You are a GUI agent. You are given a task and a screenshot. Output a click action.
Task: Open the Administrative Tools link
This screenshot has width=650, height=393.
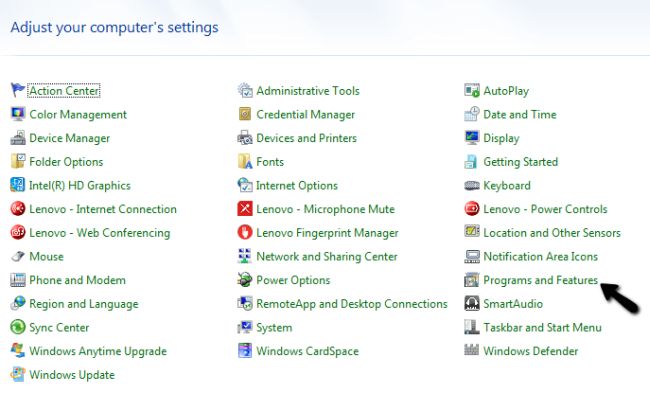308,91
